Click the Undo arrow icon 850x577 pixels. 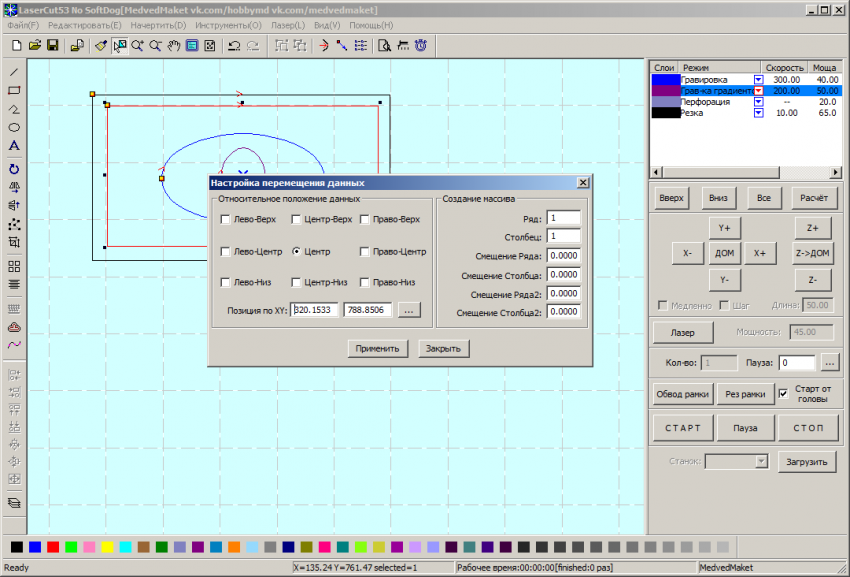coord(233,46)
